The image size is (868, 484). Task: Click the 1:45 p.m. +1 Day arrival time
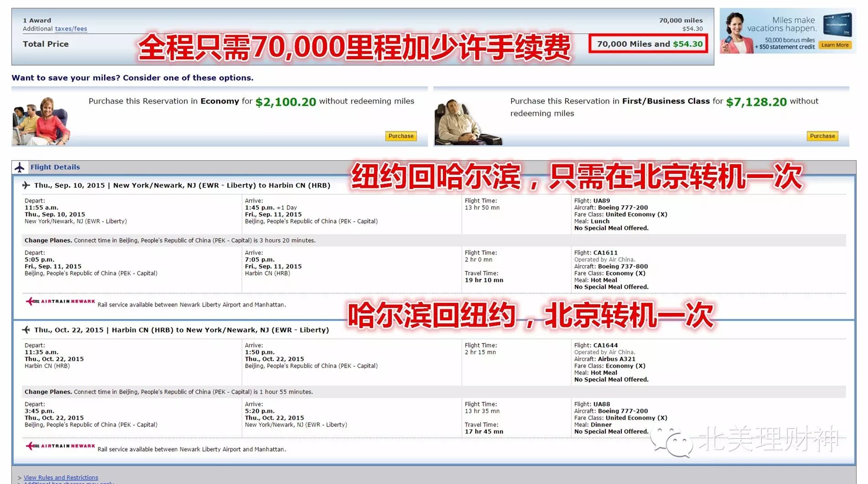pyautogui.click(x=271, y=208)
